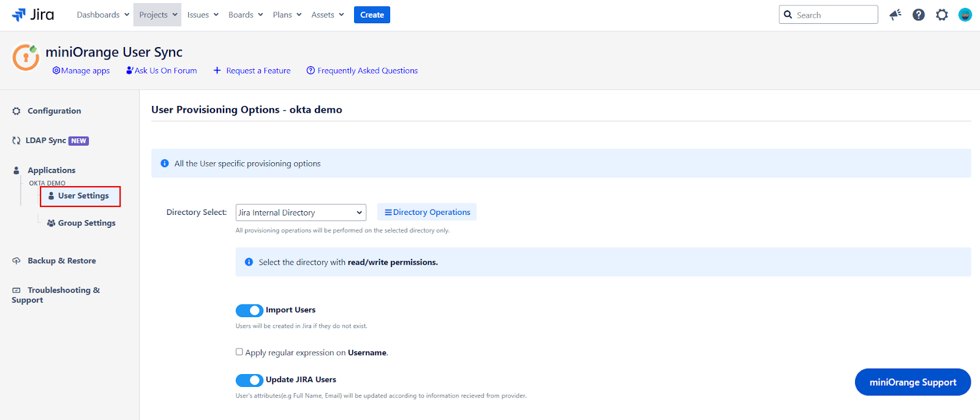Click the blue Create button
This screenshot has width=980, height=420.
tap(372, 15)
